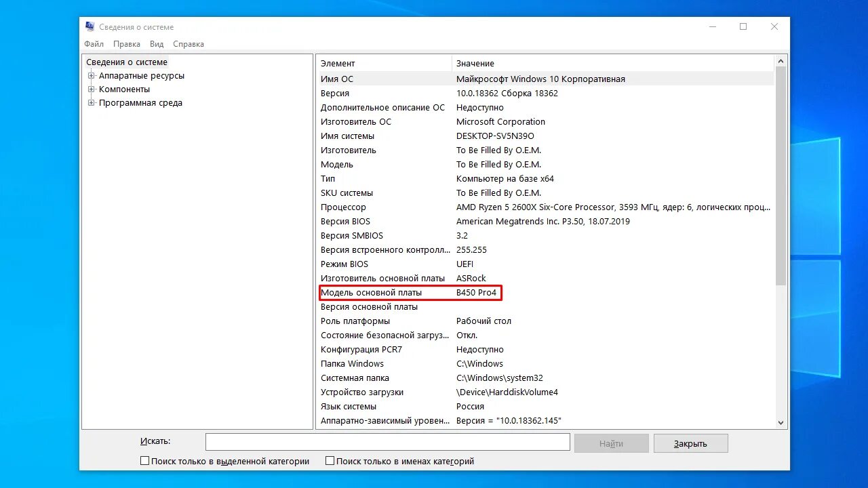Click the Значение column header
The width and height of the screenshot is (868, 488).
click(x=613, y=63)
